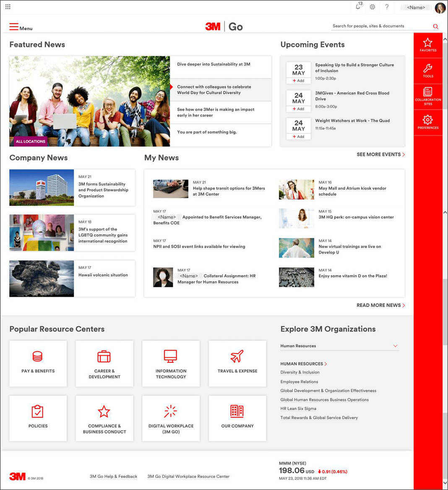Image resolution: width=448 pixels, height=490 pixels.
Task: Click the search people, sites & documents field
Action: (380, 26)
